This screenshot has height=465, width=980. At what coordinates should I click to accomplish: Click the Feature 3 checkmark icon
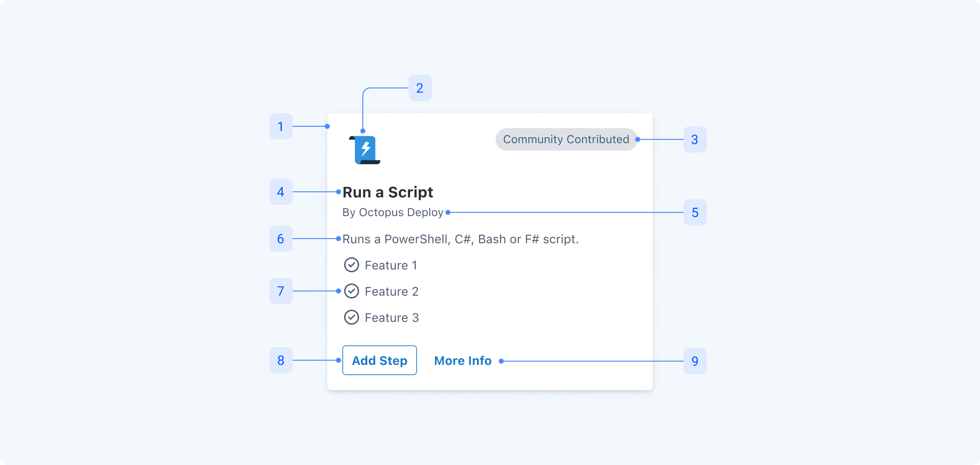pos(352,318)
